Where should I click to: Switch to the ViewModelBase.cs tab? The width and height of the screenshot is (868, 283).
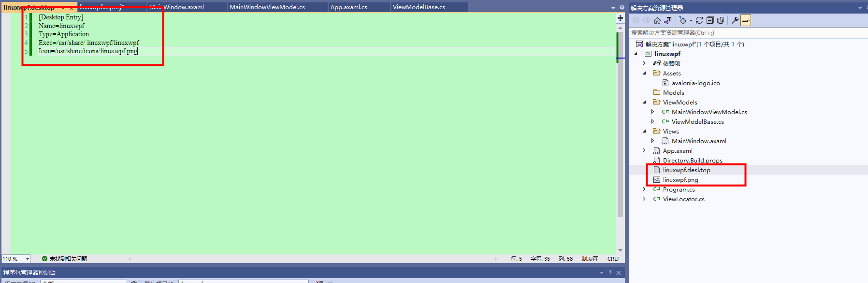point(419,7)
